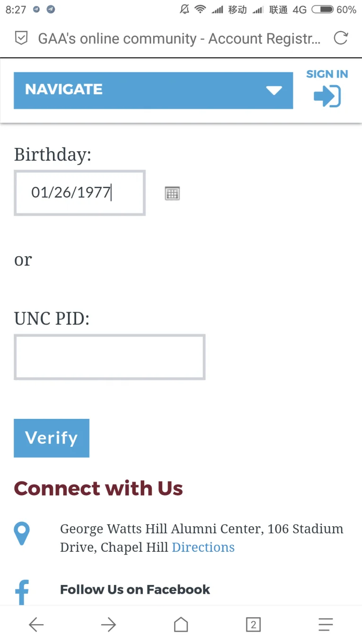Image resolution: width=362 pixels, height=644 pixels.
Task: Click into the UNC PID text field
Action: (x=109, y=357)
